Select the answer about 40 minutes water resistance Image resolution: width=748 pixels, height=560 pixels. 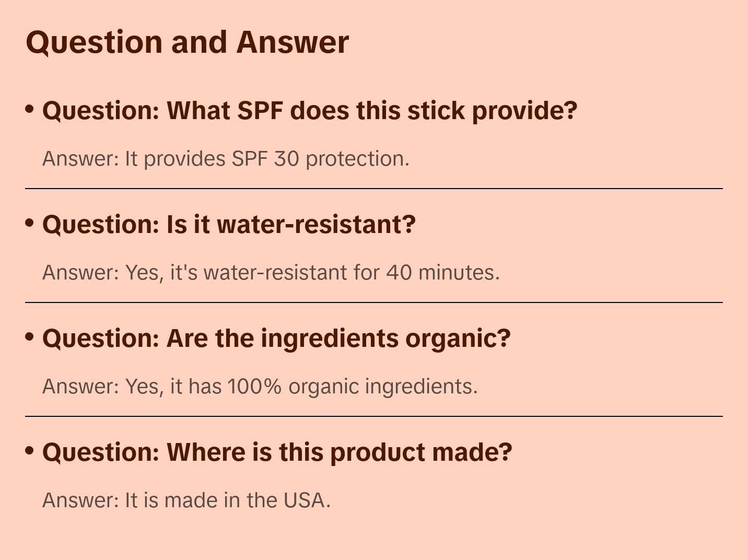(x=271, y=273)
